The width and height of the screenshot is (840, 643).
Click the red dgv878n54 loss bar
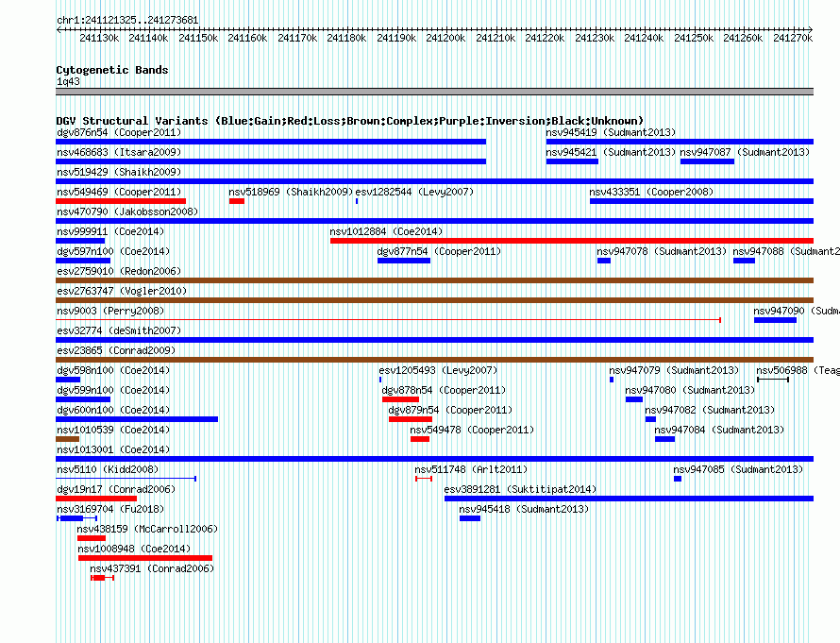coord(401,399)
